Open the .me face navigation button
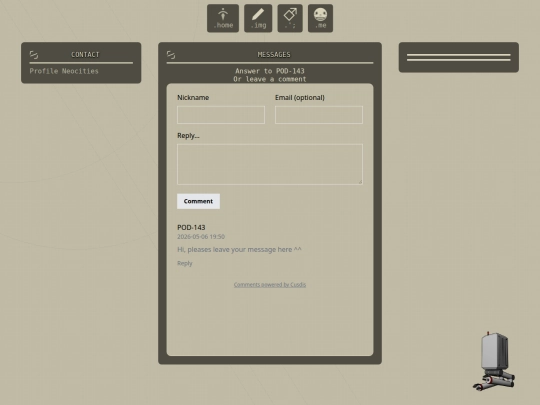 (x=320, y=18)
